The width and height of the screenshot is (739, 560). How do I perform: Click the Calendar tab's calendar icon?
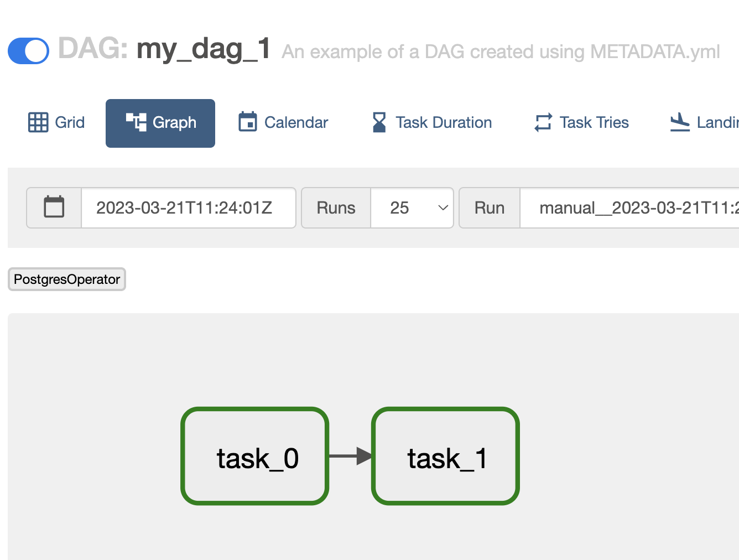coord(248,122)
